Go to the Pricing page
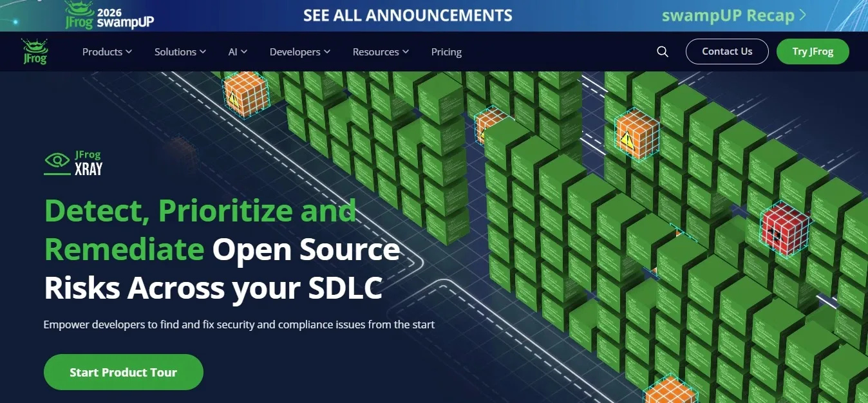This screenshot has width=868, height=403. tap(446, 52)
